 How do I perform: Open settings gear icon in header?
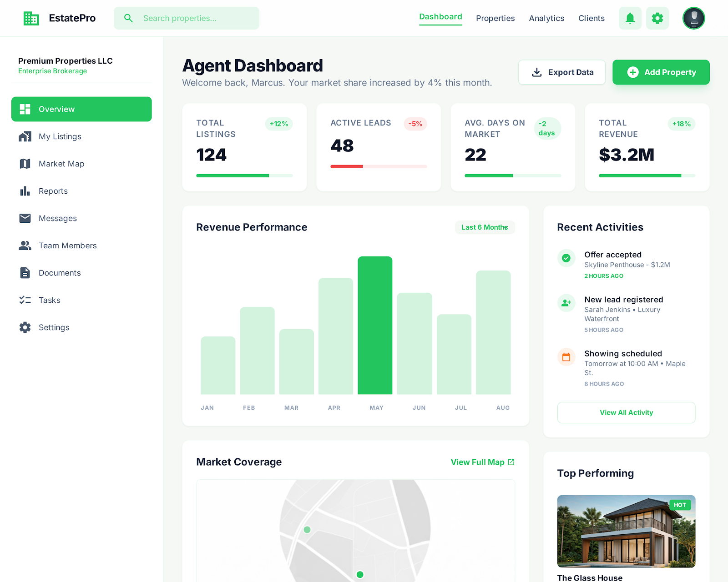click(x=657, y=18)
